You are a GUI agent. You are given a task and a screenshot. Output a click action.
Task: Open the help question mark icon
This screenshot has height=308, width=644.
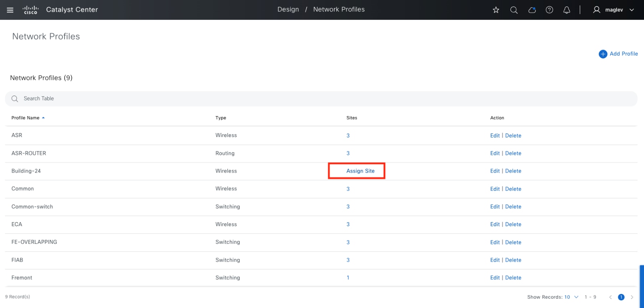[x=549, y=10]
